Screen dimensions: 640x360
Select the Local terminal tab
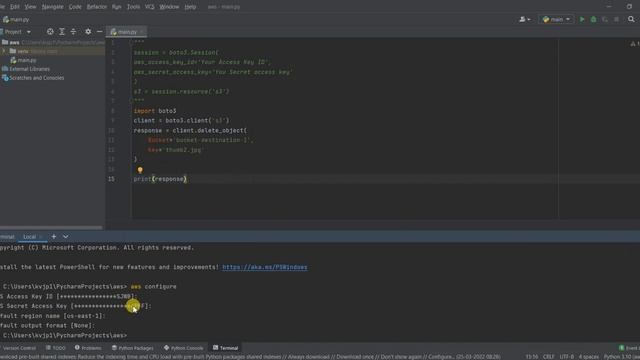(29, 237)
